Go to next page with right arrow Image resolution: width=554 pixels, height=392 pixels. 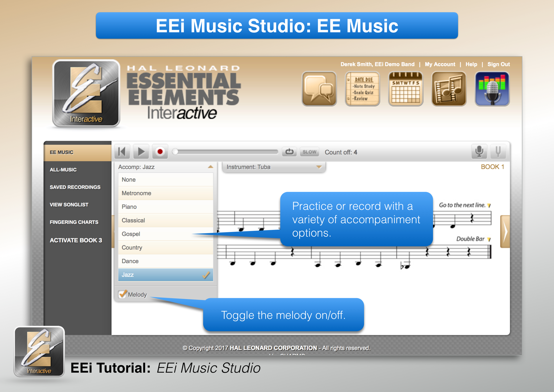[505, 232]
